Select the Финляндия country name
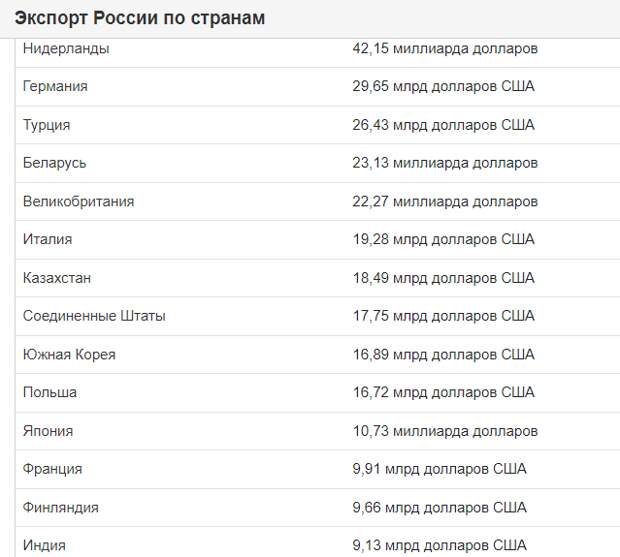Screen dimensions: 620x557 point(60,507)
